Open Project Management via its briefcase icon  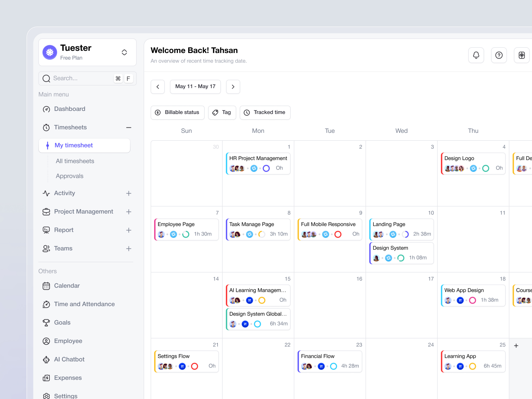click(x=46, y=212)
